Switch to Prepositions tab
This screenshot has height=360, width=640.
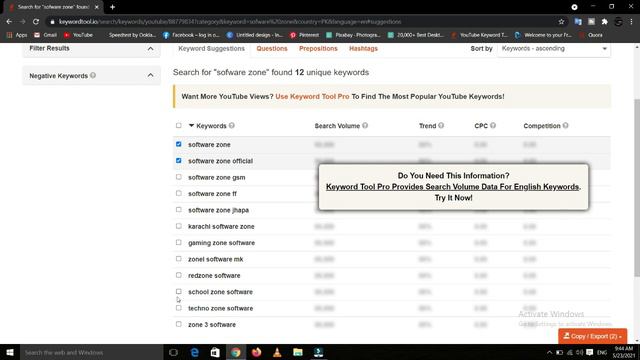(318, 49)
